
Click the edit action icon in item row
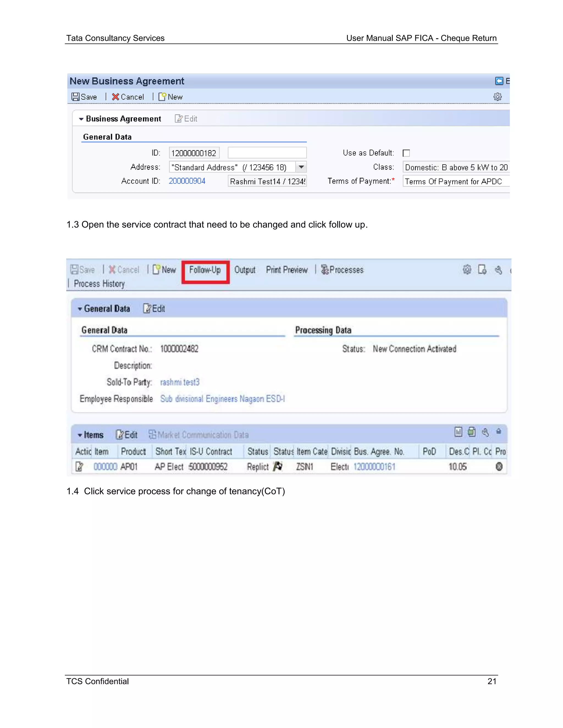tap(79, 467)
